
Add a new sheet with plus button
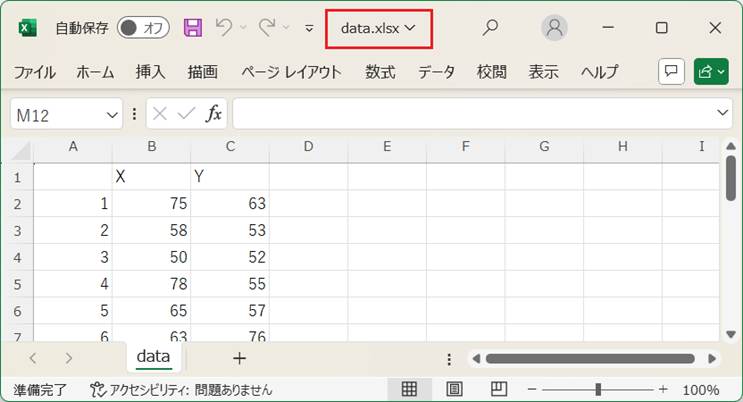pyautogui.click(x=239, y=358)
